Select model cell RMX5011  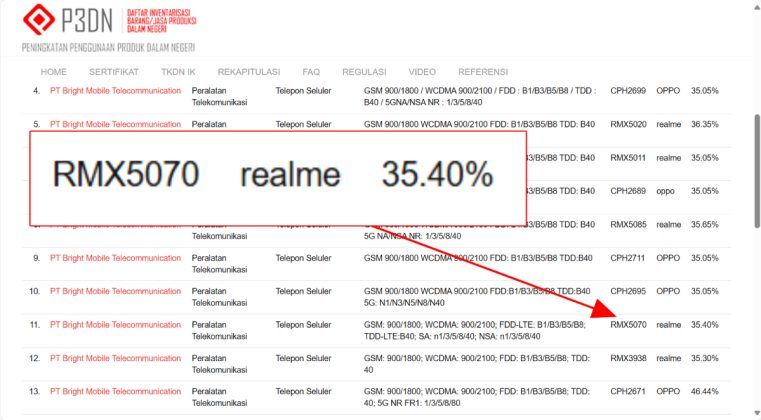pos(628,158)
